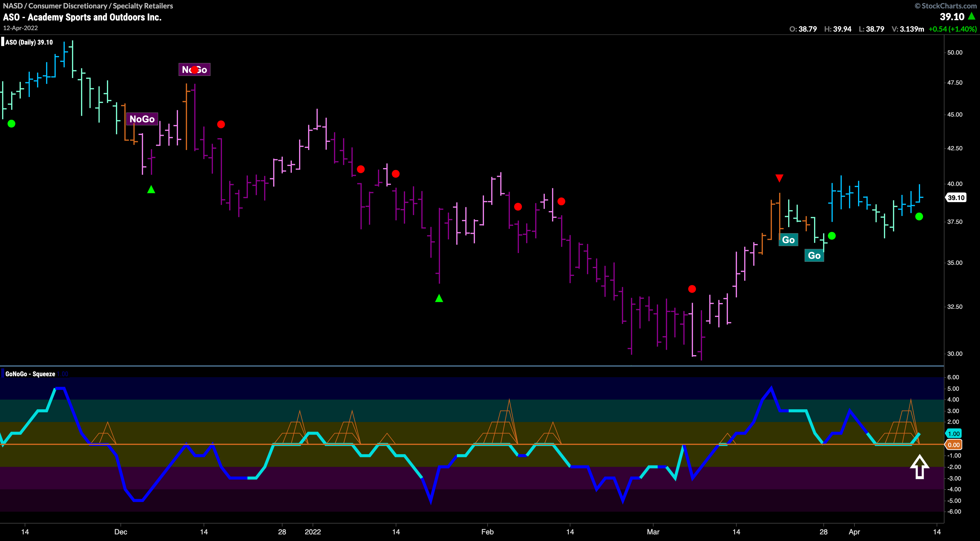Click the green up-arrow beside the 39.10 price
Image resolution: width=980 pixels, height=541 pixels.
click(972, 16)
